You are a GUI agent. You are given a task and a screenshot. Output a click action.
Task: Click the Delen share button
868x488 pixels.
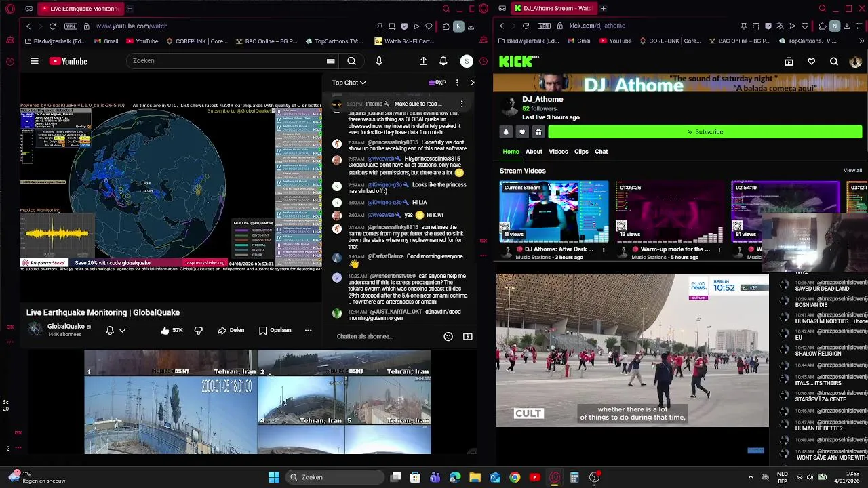click(231, 330)
